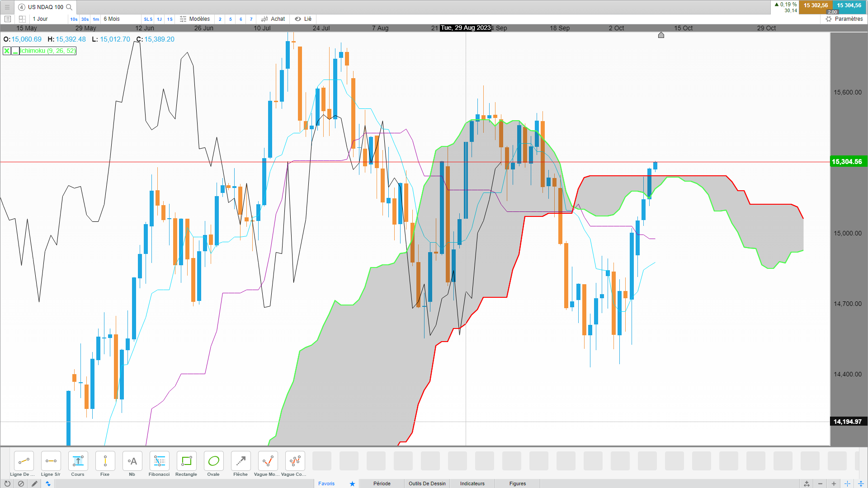Click the search magnifier next to US NDAQ 100

coord(69,7)
